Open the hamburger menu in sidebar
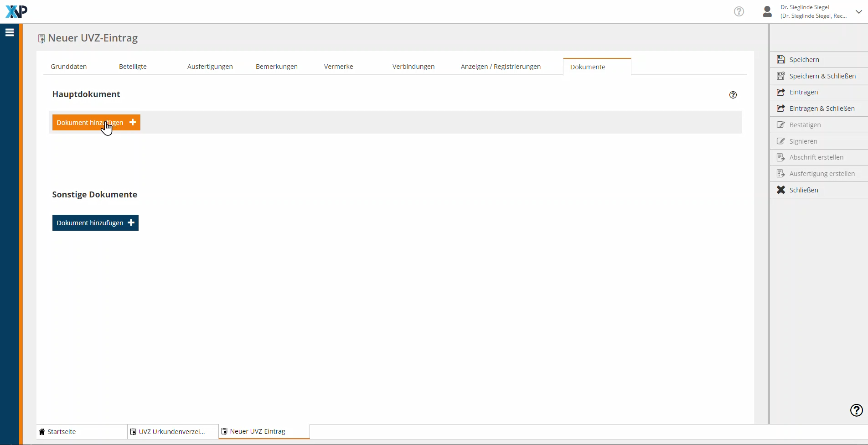Screen dimensions: 868x445 10,32
